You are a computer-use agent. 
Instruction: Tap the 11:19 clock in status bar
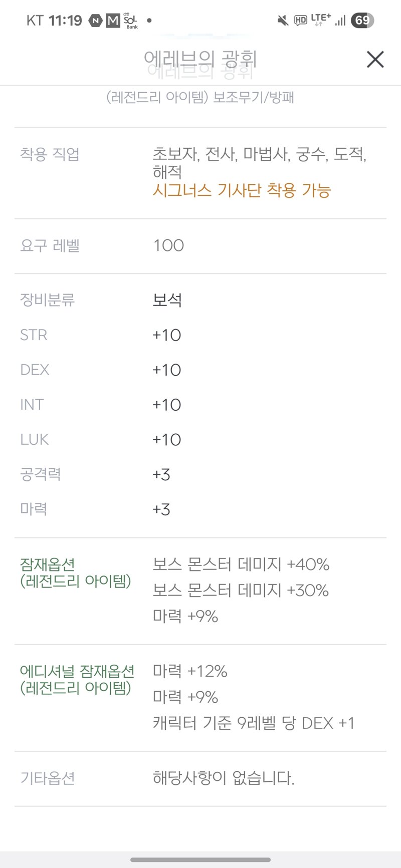(65, 21)
